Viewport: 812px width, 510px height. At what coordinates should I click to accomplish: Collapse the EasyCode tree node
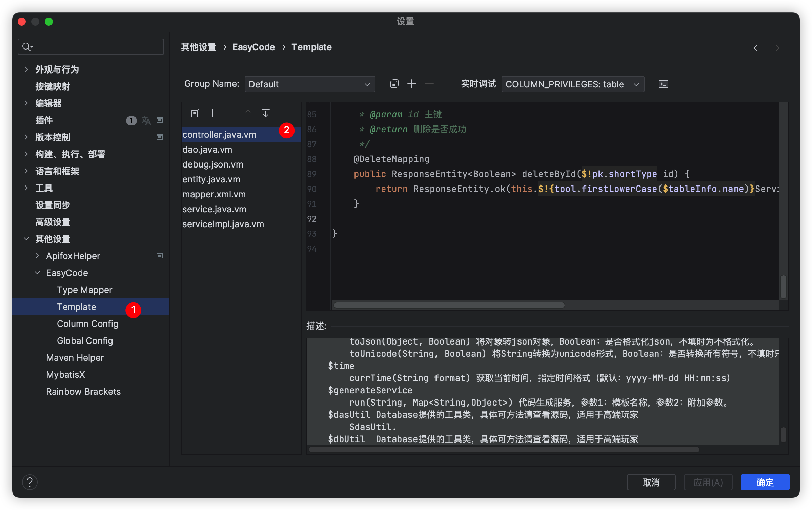(37, 273)
